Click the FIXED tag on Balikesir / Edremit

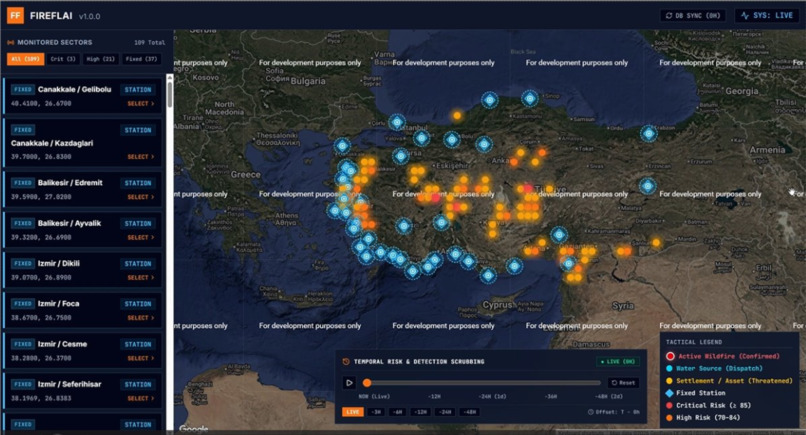[23, 183]
